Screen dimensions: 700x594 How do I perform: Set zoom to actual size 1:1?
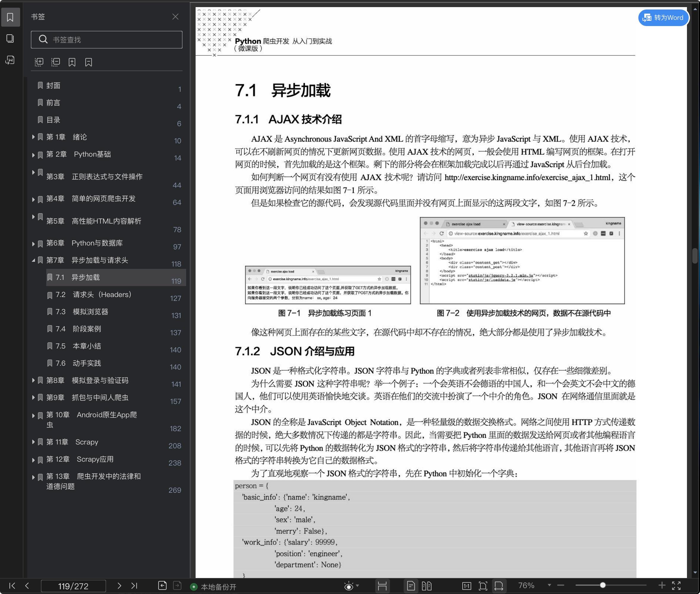[x=467, y=586]
